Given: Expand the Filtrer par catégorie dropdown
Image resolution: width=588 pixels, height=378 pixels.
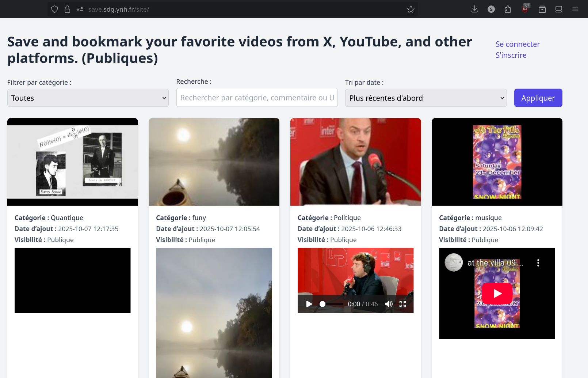Looking at the screenshot, I should tap(88, 98).
